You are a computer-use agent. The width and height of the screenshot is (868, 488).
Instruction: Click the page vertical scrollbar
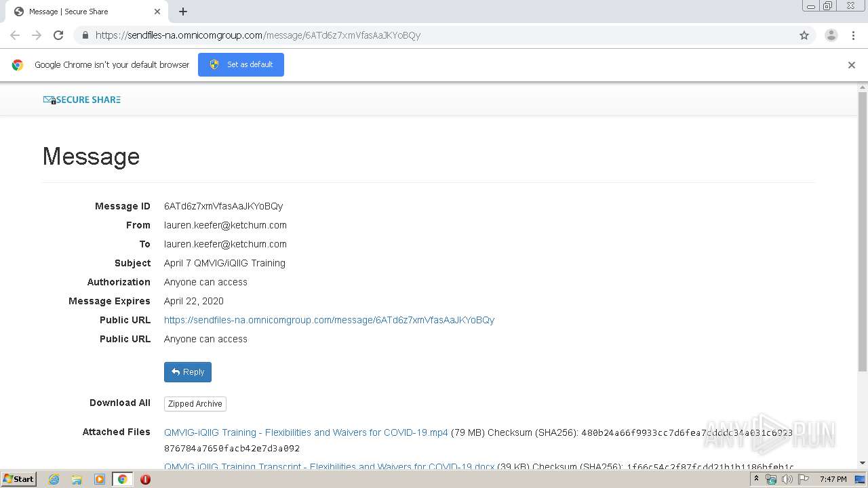pos(863,230)
